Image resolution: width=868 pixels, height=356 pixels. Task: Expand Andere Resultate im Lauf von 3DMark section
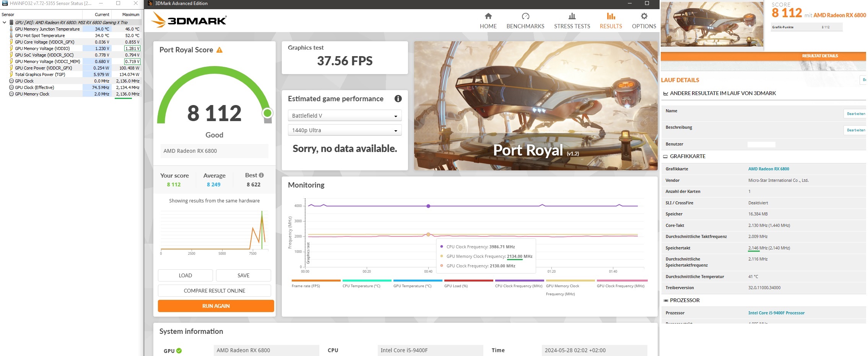[x=719, y=93]
